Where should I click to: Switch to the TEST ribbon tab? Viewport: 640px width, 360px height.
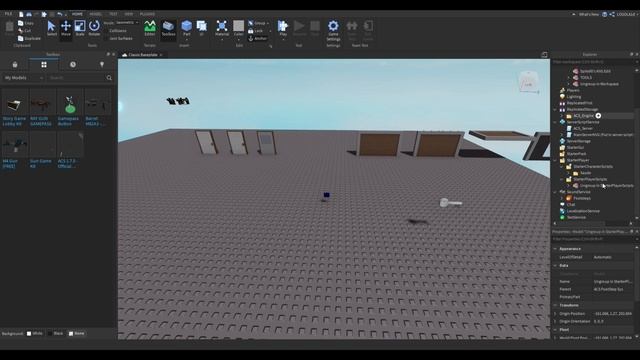coord(113,14)
